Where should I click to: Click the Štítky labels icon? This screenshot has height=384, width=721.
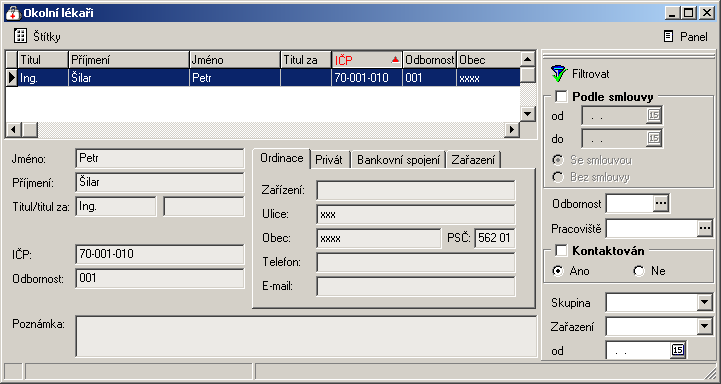pos(21,36)
